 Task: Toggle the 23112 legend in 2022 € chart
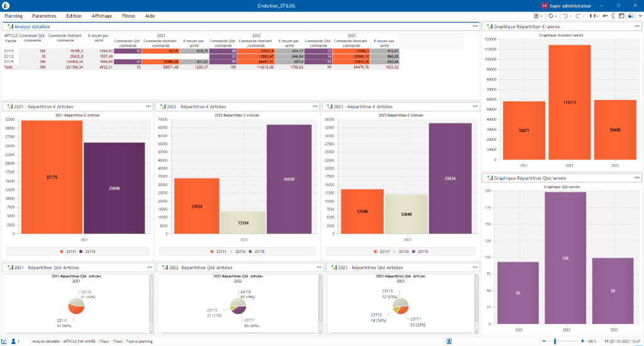236,252
